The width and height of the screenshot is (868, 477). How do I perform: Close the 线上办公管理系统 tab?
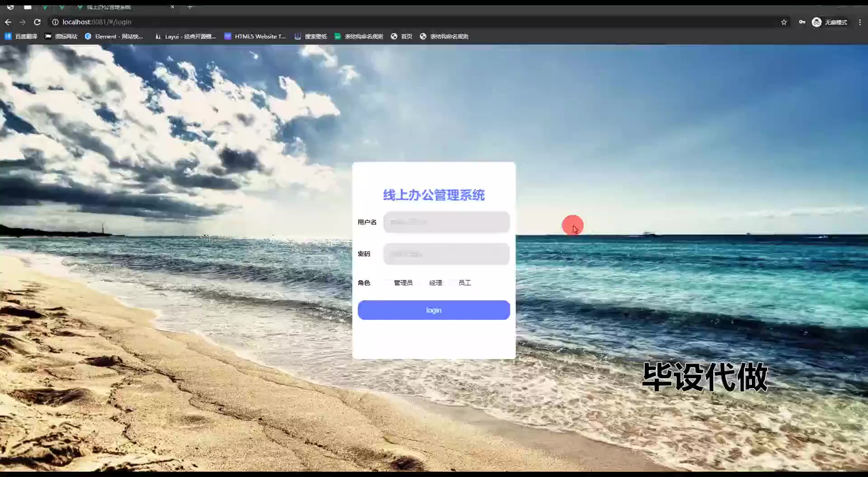pos(172,7)
